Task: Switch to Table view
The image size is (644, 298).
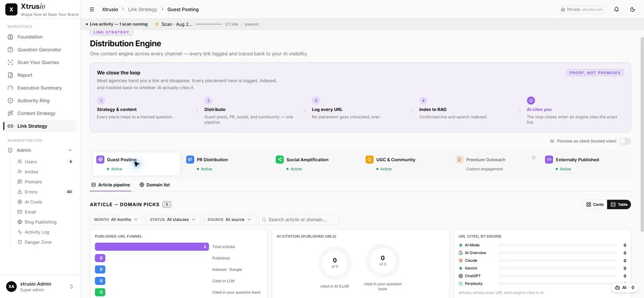Action: (619, 204)
